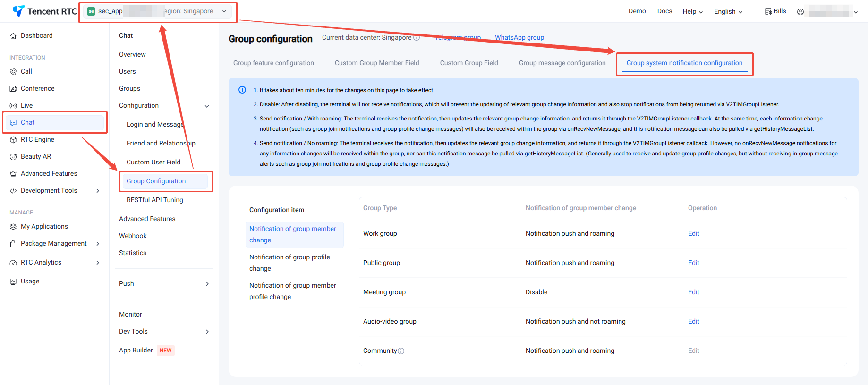Image resolution: width=868 pixels, height=385 pixels.
Task: Click the RTC Engine cube icon
Action: click(13, 140)
